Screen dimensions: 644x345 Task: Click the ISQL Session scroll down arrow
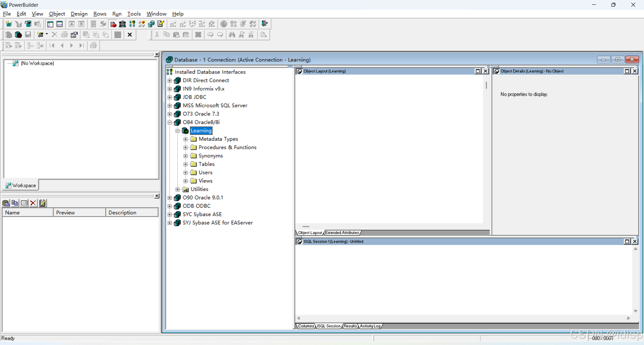[x=635, y=311]
